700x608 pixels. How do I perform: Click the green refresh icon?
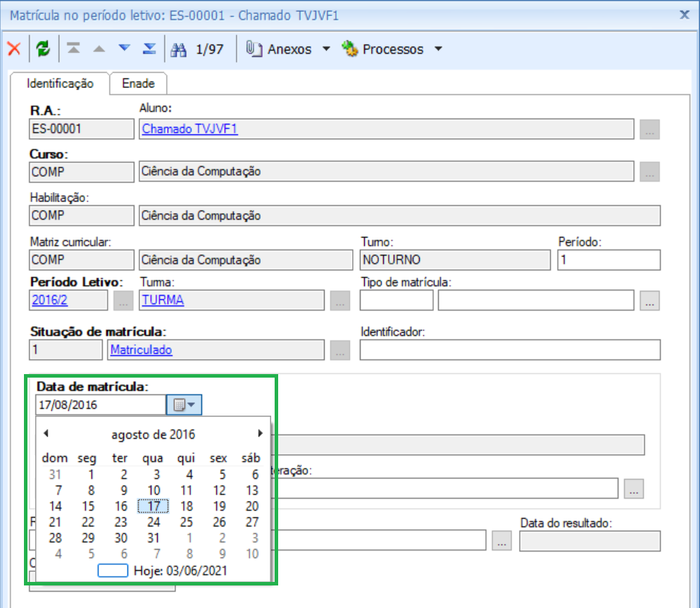[x=43, y=49]
